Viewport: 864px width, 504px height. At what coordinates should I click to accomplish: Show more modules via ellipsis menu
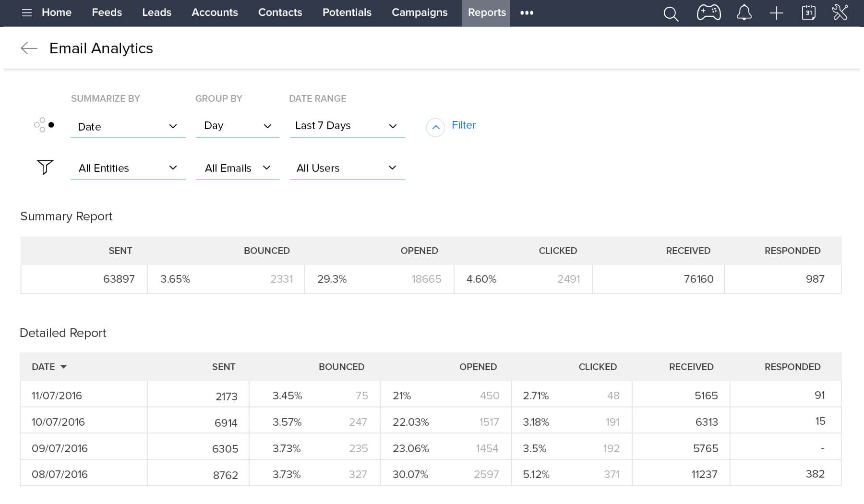[x=527, y=13]
